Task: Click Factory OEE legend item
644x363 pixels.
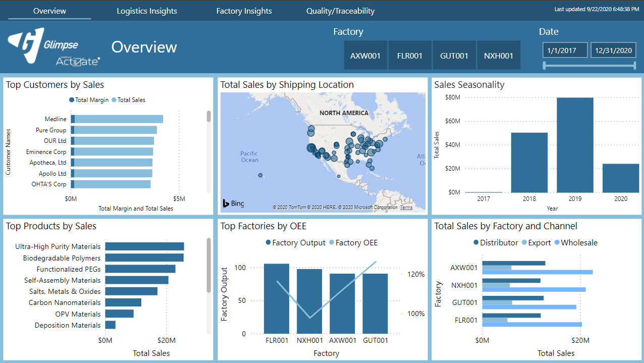Action: point(353,243)
